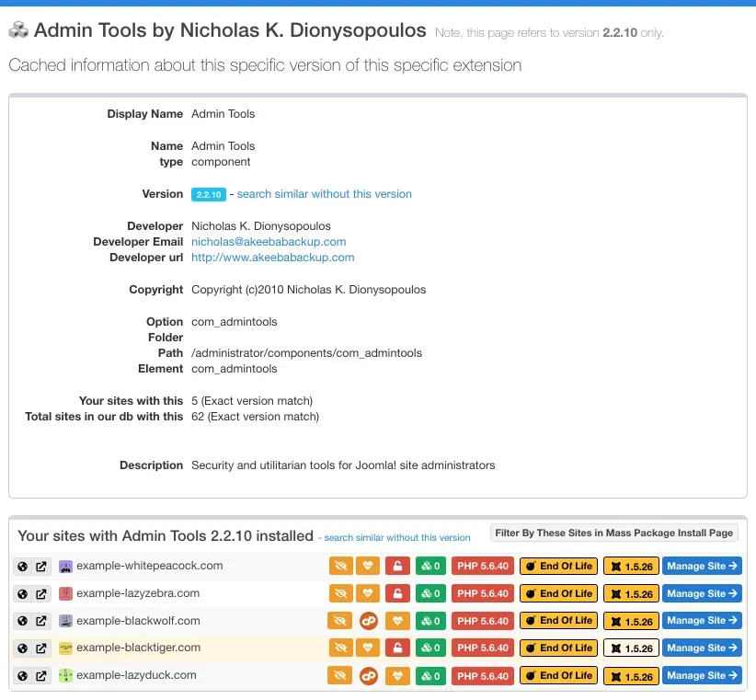Click the red padlock icon for example-whitepeacock.com
Image resolution: width=756 pixels, height=700 pixels.
tap(396, 566)
